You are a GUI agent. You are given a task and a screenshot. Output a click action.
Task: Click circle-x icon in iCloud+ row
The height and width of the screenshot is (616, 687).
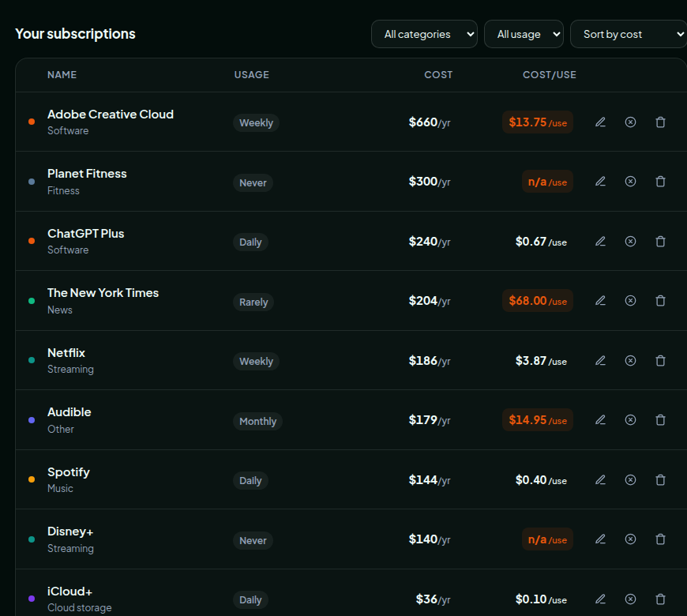[x=630, y=599]
